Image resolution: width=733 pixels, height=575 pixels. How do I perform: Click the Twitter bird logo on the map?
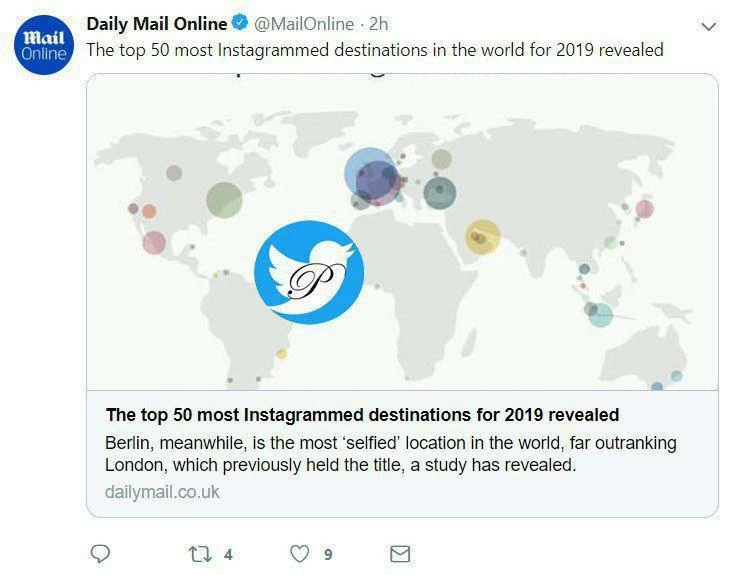307,271
